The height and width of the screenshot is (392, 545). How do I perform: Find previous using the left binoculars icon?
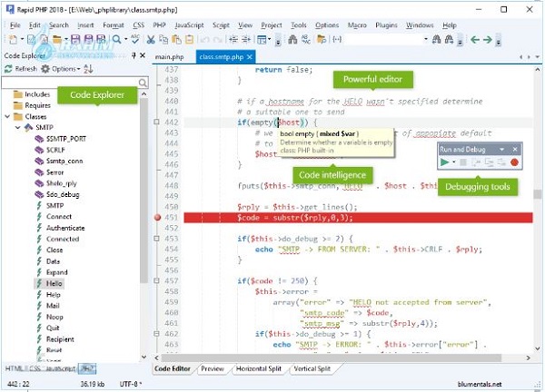coord(437,39)
